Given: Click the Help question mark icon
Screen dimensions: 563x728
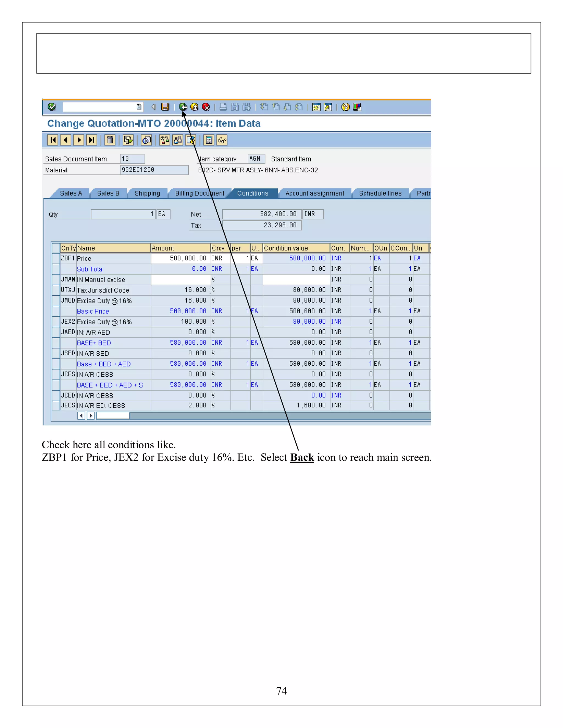Looking at the screenshot, I should coord(346,107).
